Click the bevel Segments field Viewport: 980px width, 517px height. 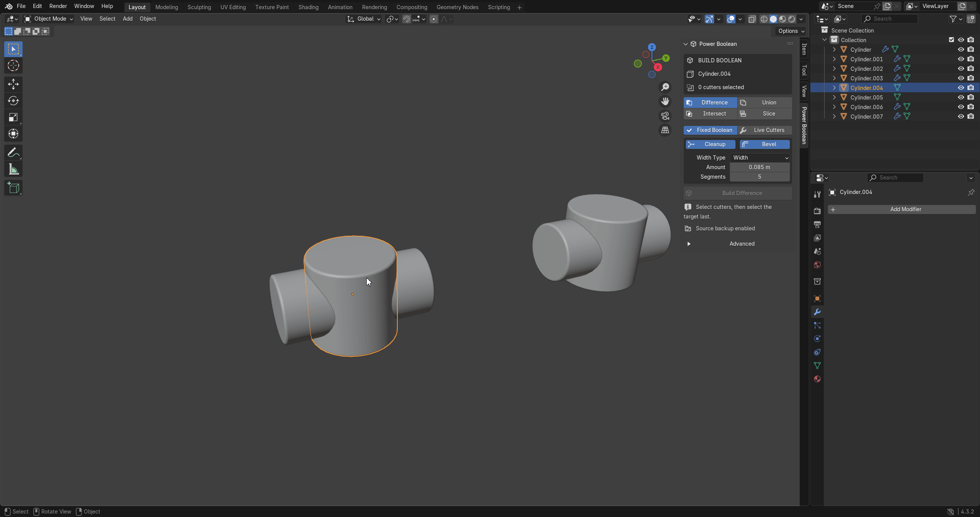click(759, 177)
